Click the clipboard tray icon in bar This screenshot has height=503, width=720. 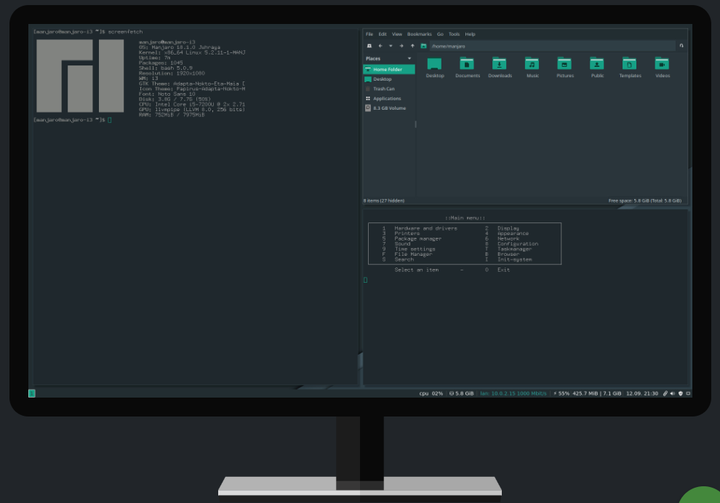tap(665, 393)
